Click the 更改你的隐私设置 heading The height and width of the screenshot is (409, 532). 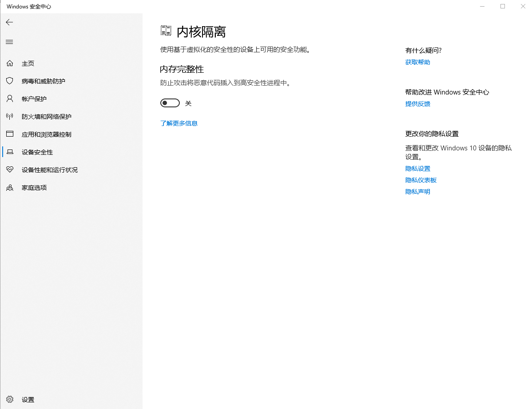tap(432, 134)
